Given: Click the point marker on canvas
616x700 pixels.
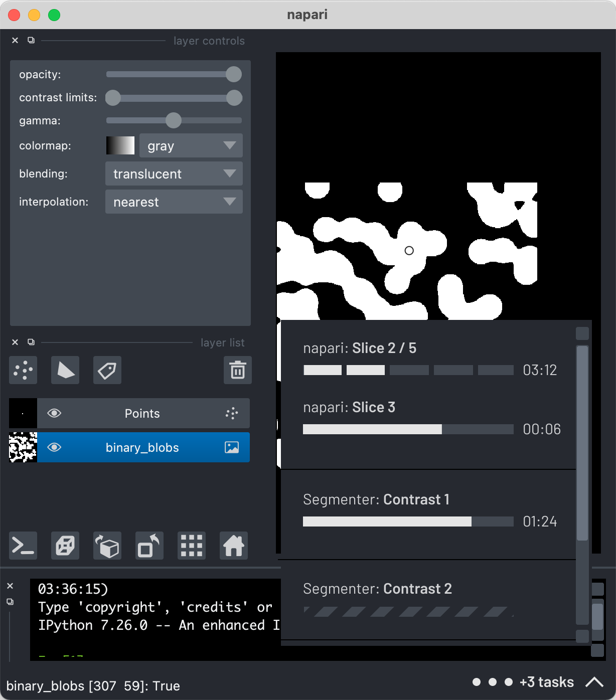Looking at the screenshot, I should 409,251.
